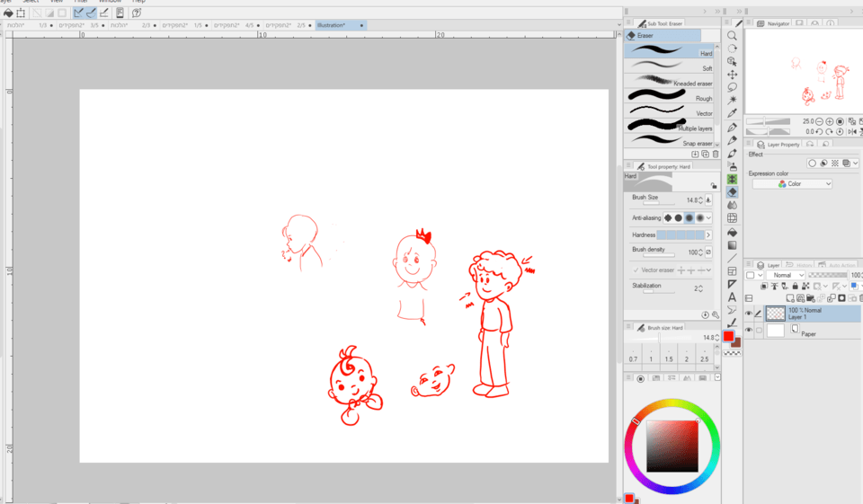The height and width of the screenshot is (504, 863).
Task: Choose the Kneaded eraser sub tool
Action: [x=669, y=80]
